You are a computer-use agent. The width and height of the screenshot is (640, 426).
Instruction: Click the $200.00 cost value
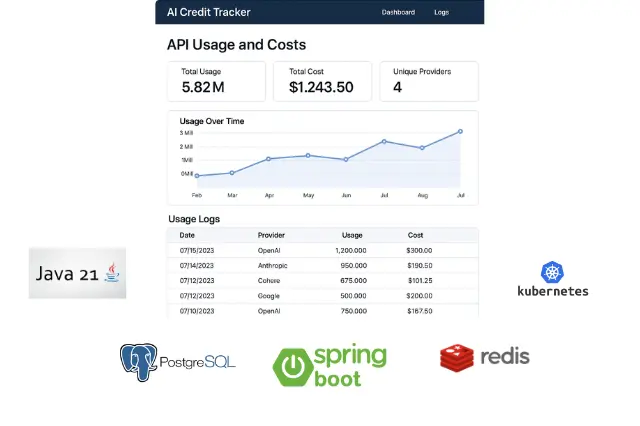coord(419,296)
